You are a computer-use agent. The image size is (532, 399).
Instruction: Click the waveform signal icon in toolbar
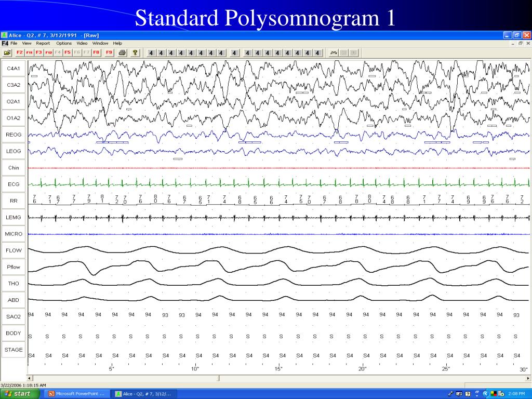tap(333, 52)
